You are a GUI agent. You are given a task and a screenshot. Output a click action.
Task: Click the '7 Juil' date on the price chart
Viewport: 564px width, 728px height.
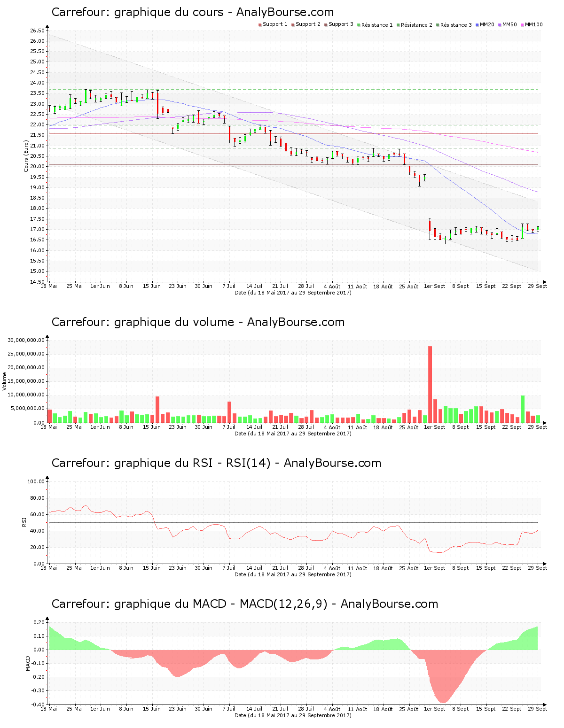[x=229, y=286]
